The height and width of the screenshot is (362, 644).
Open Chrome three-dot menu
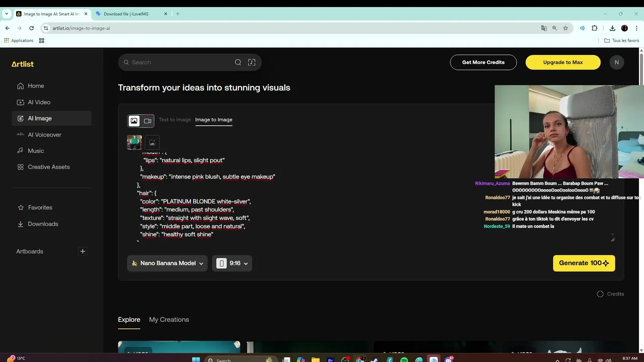636,28
